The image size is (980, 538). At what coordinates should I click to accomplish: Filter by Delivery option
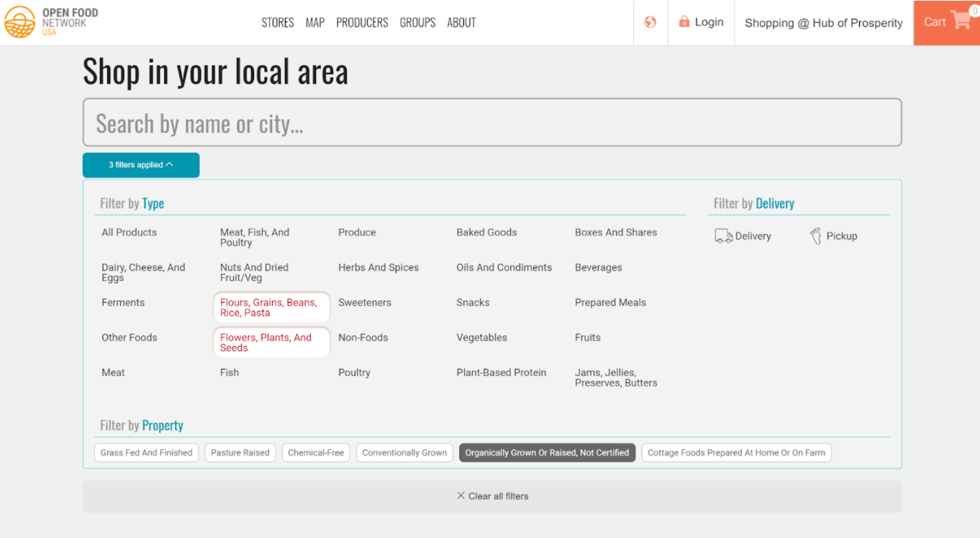[x=743, y=236]
